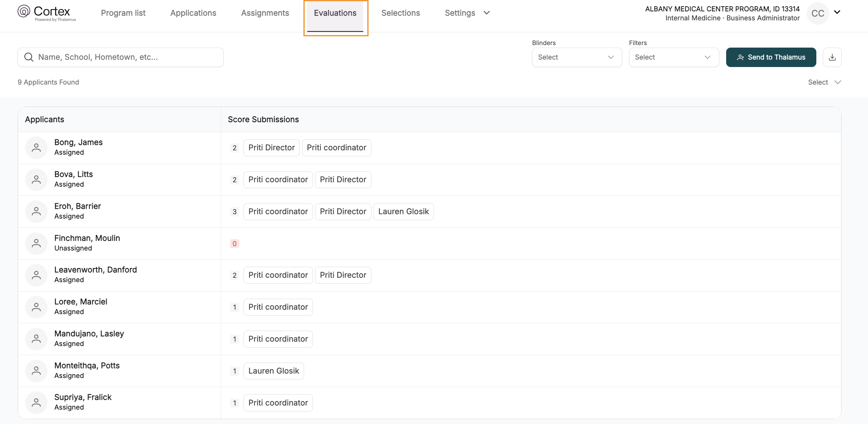Click the search magnifier icon
Viewport: 868px width, 424px height.
click(29, 57)
